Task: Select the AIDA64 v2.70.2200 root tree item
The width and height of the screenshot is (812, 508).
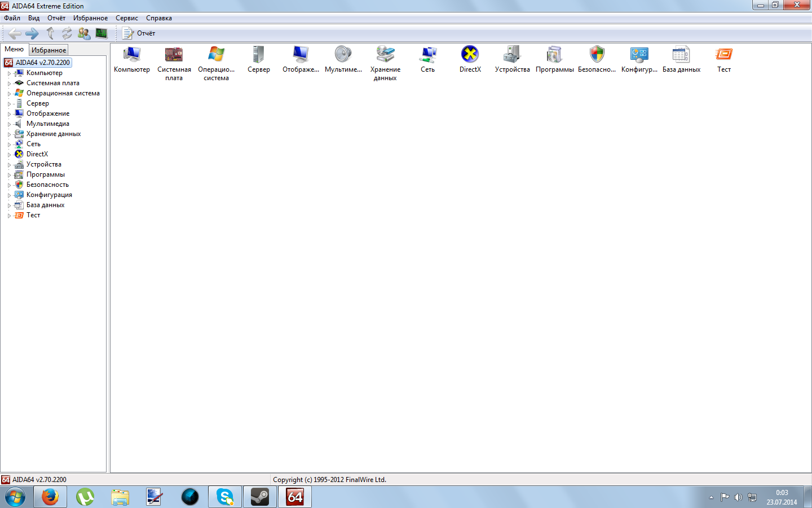Action: click(x=43, y=63)
